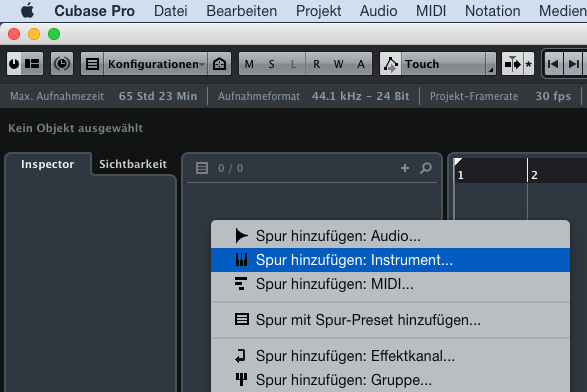Viewport: 587px width, 392px height.
Task: Click the constrain delay compensation clock icon
Action: pos(62,64)
